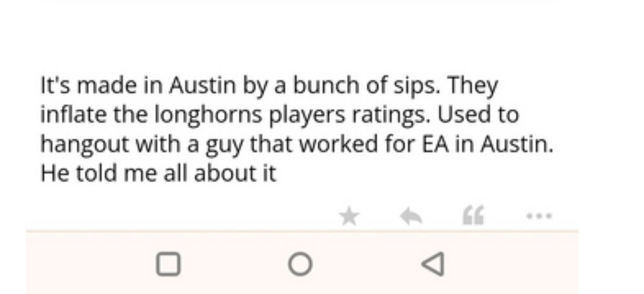Click the line "He told me all about it"
This screenshot has width=644, height=294.
[158, 174]
